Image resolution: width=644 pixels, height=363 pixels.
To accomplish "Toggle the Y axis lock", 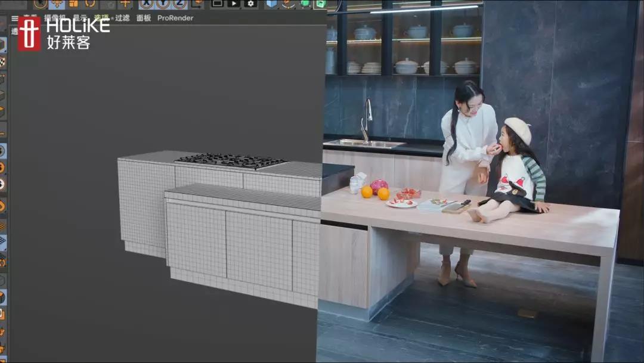I will [163, 4].
